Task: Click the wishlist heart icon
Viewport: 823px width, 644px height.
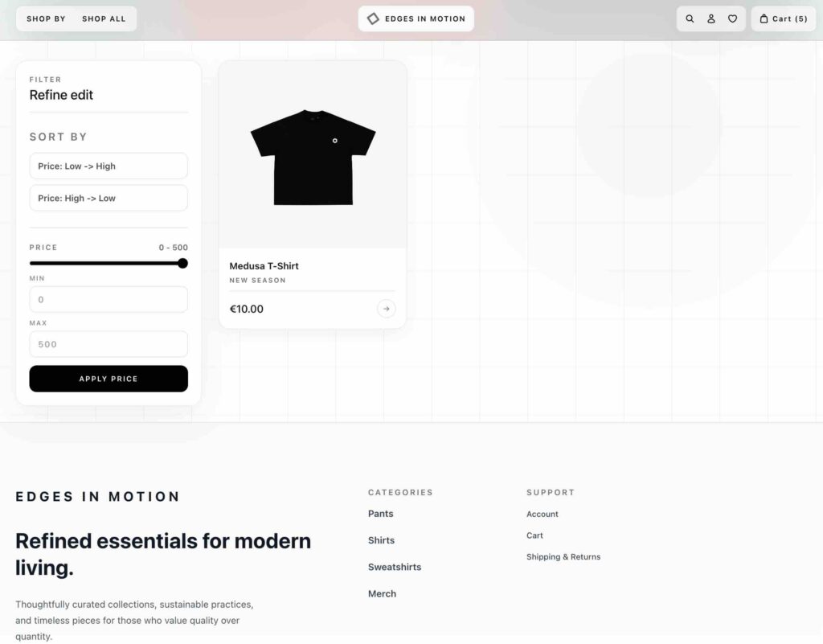Action: click(732, 18)
